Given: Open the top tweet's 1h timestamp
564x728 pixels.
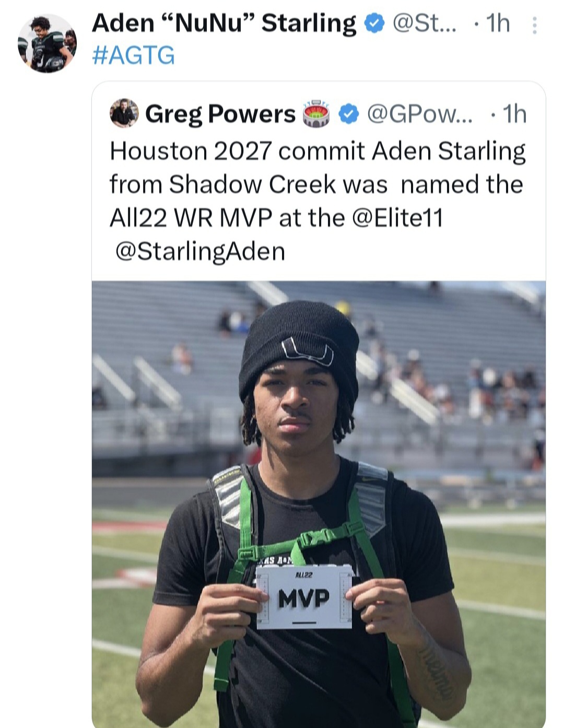Looking at the screenshot, I should point(497,24).
